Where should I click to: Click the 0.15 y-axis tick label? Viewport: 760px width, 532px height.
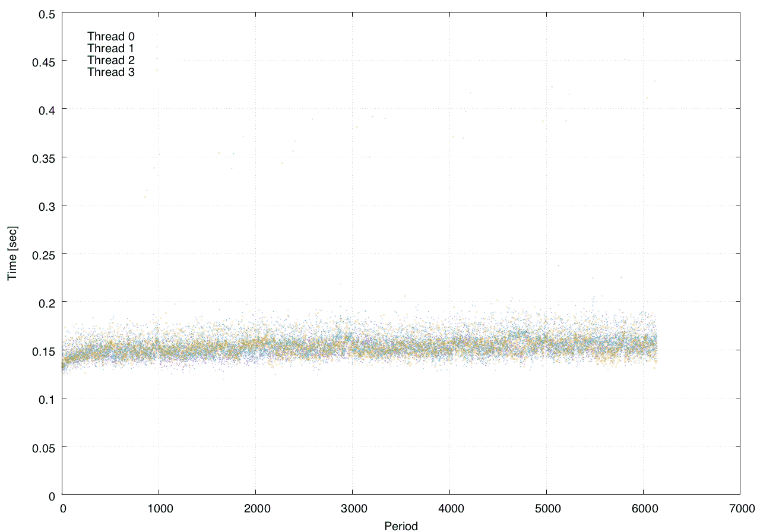(x=43, y=350)
